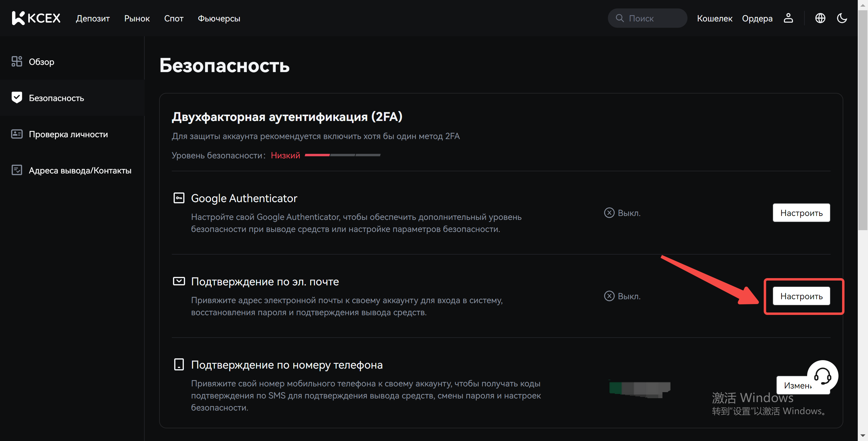Click the phone device icon
Viewport: 868px width, 441px height.
coord(179,364)
